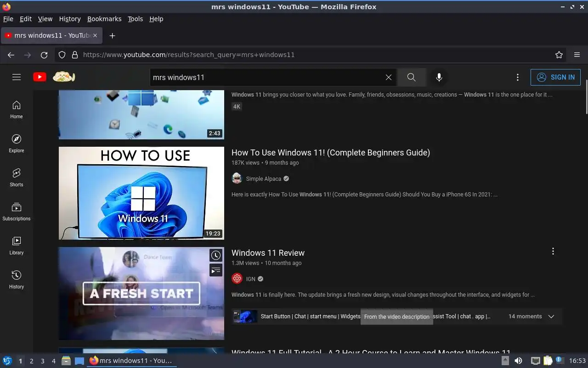This screenshot has height=368, width=588.
Task: Clear the search box with X
Action: (389, 77)
